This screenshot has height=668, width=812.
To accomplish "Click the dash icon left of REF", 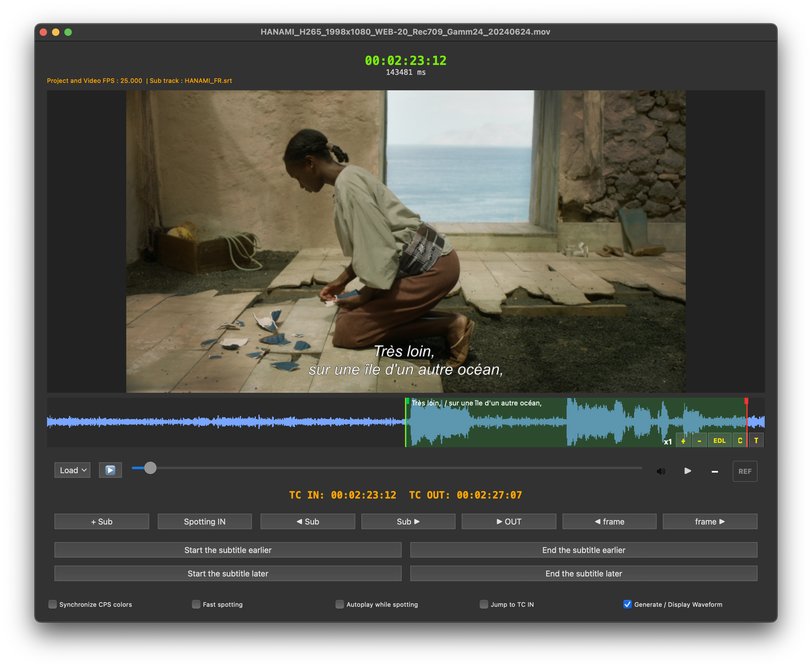I will tap(715, 471).
